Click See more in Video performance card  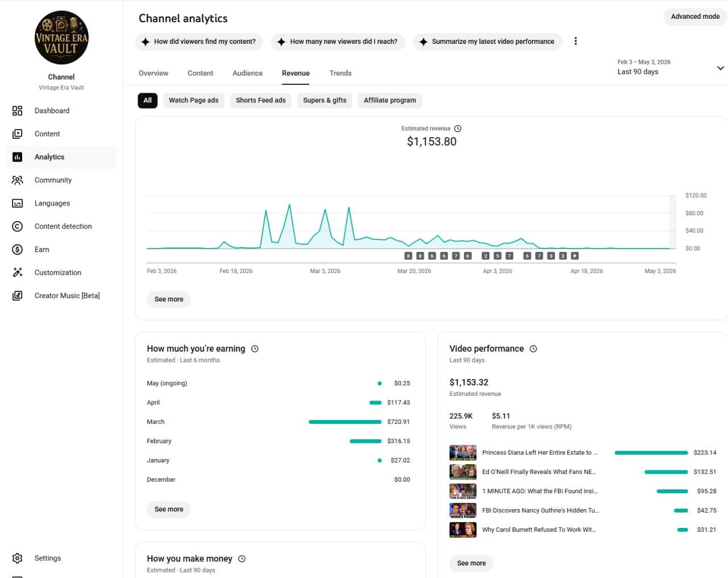click(471, 563)
